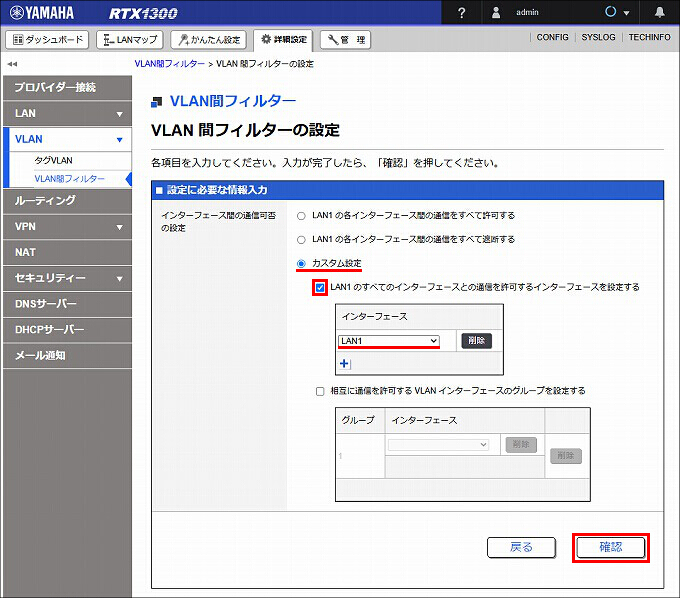Open NAT in the sidebar

tap(67, 252)
